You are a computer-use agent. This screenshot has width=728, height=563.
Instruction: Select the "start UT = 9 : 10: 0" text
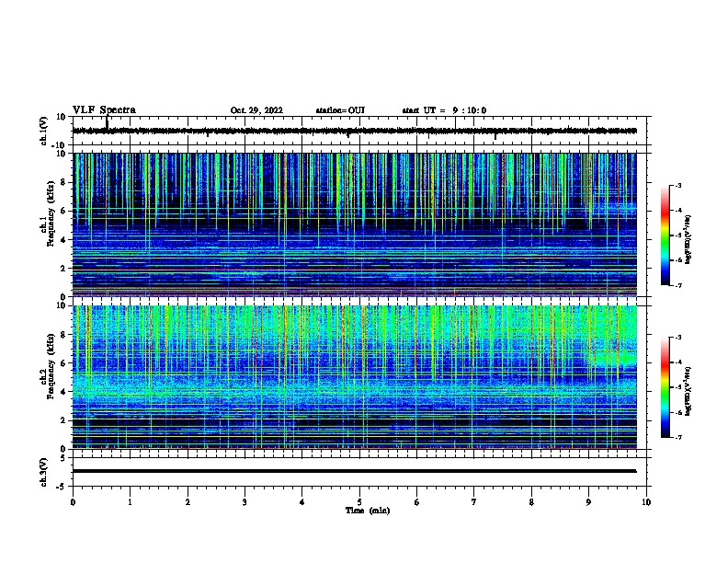tap(444, 110)
